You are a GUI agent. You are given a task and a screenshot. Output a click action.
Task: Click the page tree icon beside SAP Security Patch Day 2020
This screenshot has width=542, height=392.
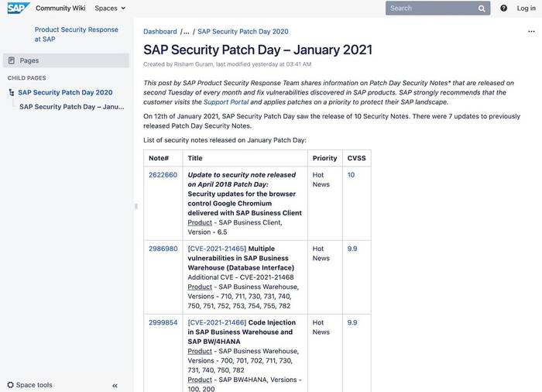12,92
